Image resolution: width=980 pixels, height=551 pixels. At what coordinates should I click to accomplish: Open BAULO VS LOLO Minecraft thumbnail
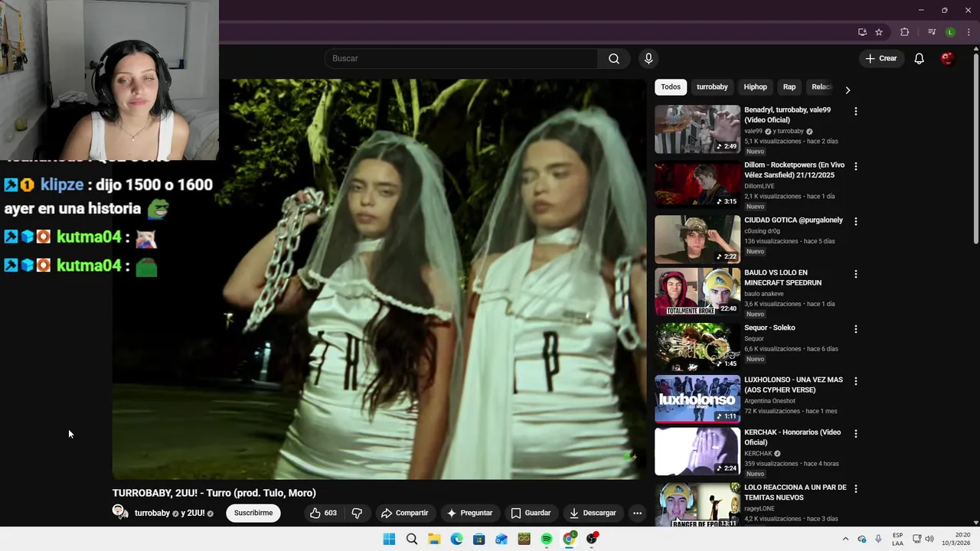pos(697,292)
